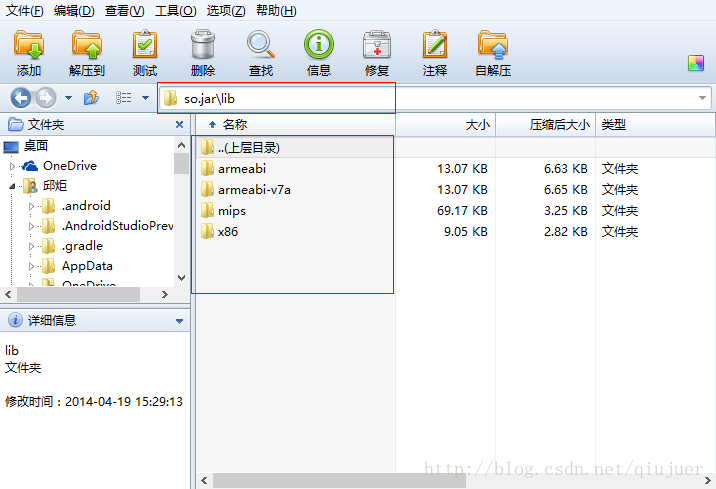This screenshot has height=489, width=716.
Task: Click the 删除 (Delete) trash can icon
Action: point(203,44)
